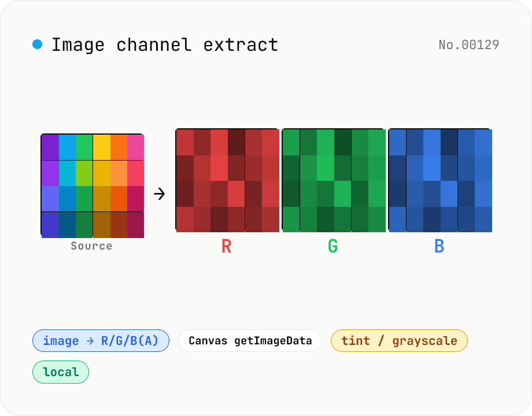Pick the pink swatch in Source top row
This screenshot has width=532, height=416.
(136, 147)
